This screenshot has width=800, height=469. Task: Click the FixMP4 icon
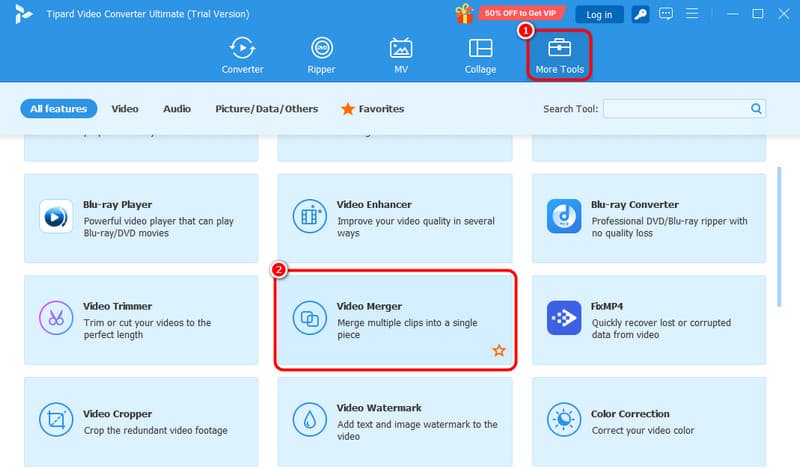coord(564,318)
